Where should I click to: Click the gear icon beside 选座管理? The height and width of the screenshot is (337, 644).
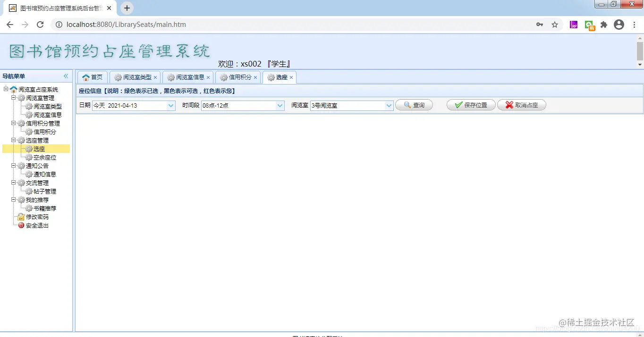(x=21, y=140)
